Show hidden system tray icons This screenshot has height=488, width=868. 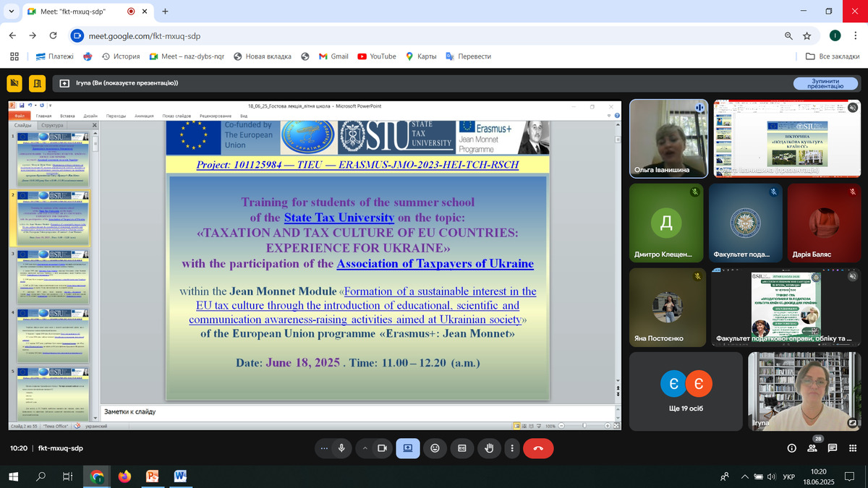(x=744, y=476)
